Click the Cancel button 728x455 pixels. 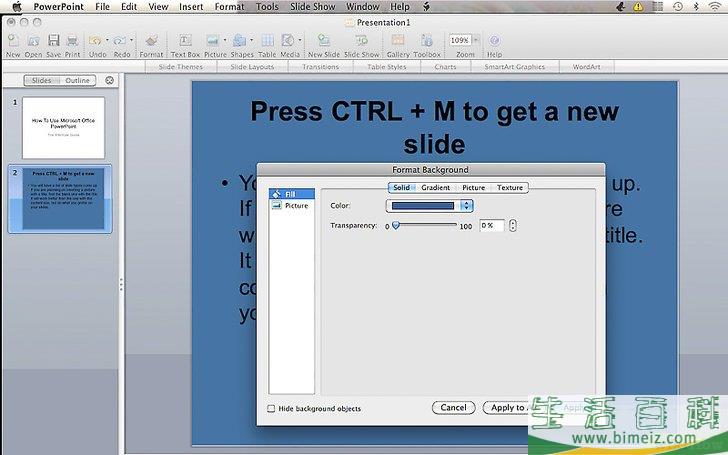(x=453, y=408)
